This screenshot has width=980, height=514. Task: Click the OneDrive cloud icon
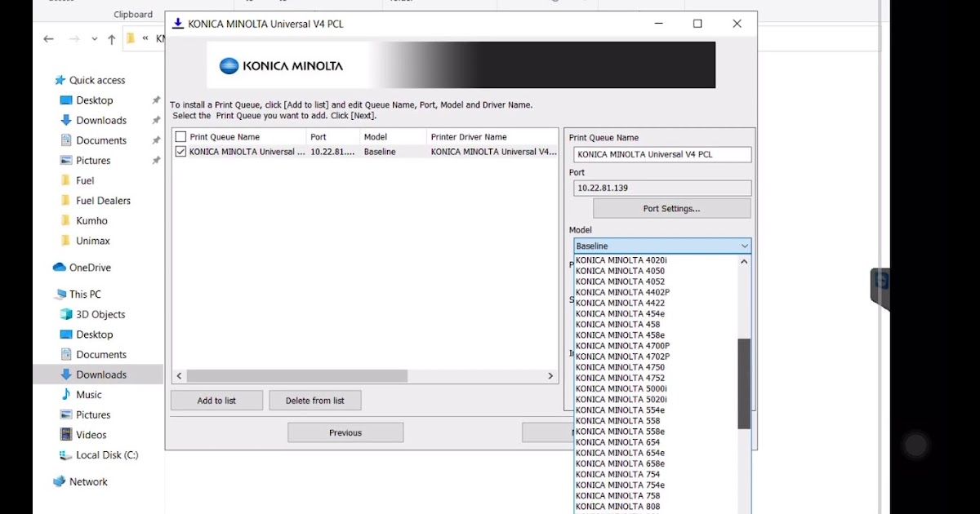(59, 268)
